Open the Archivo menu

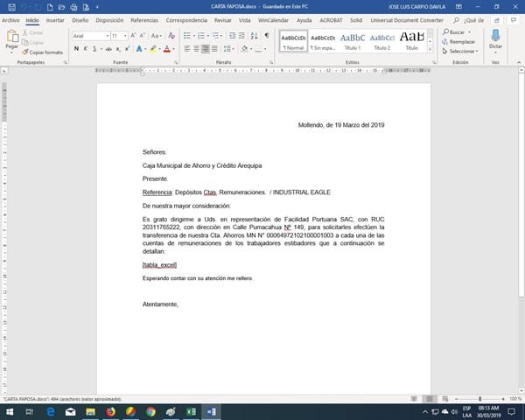[10, 20]
